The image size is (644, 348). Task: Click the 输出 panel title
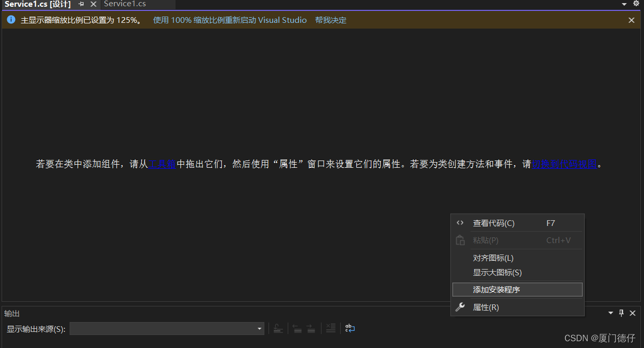click(12, 314)
